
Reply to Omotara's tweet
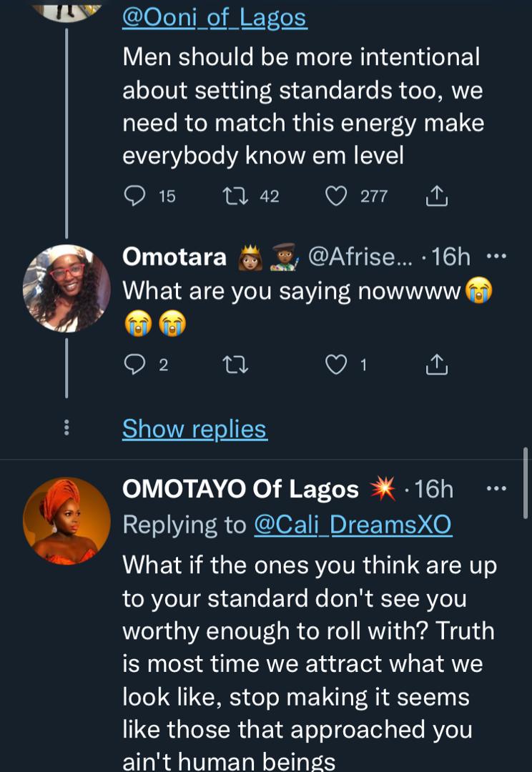134,365
